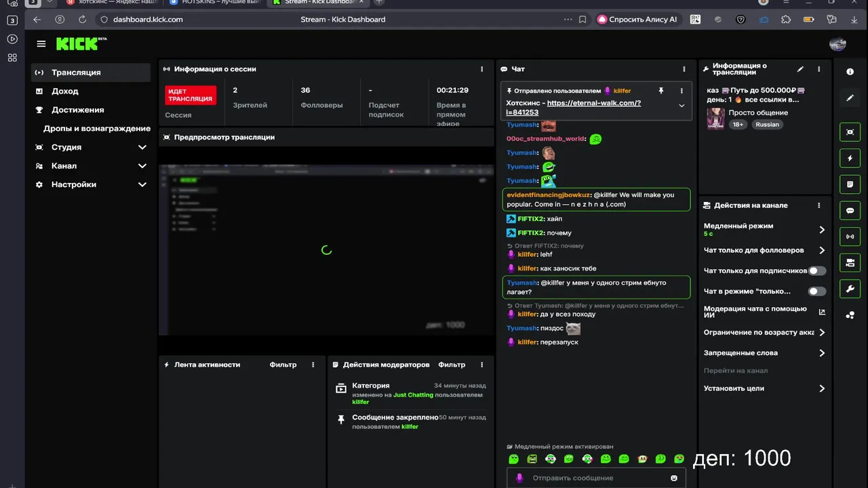Open age restriction settings arrow
The width and height of the screenshot is (868, 488).
tap(822, 333)
